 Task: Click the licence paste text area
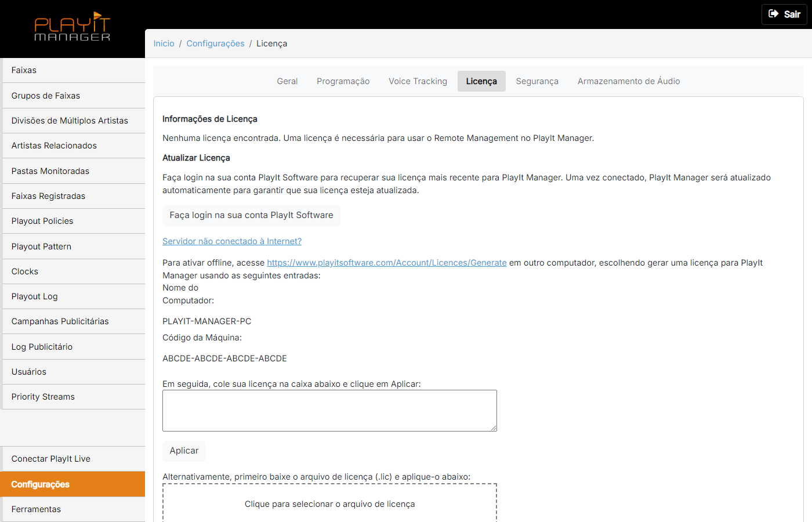tap(329, 411)
